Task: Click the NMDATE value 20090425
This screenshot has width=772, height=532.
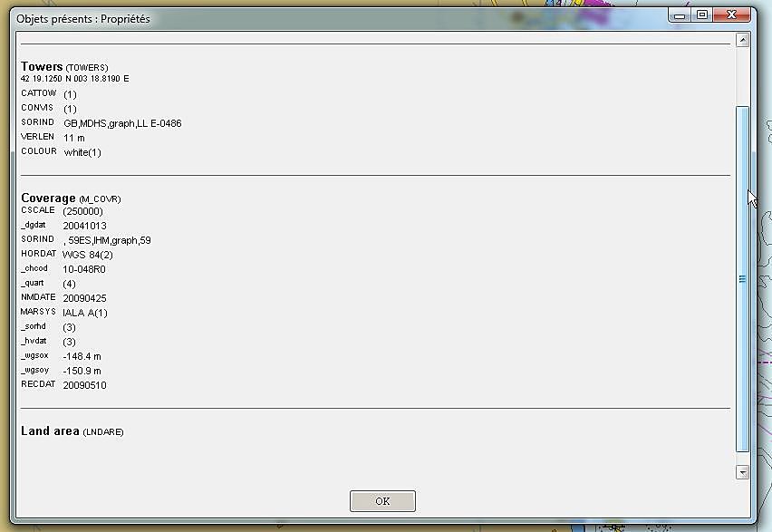Action: (x=84, y=298)
